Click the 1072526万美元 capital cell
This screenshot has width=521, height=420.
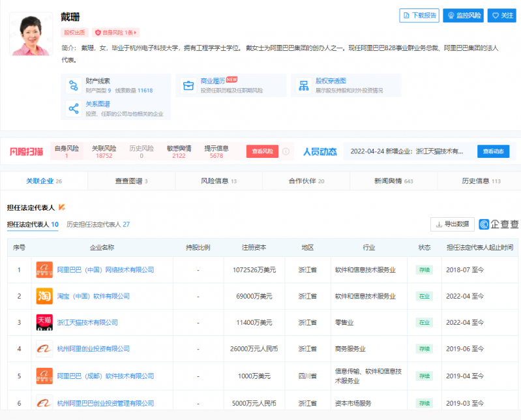click(254, 270)
